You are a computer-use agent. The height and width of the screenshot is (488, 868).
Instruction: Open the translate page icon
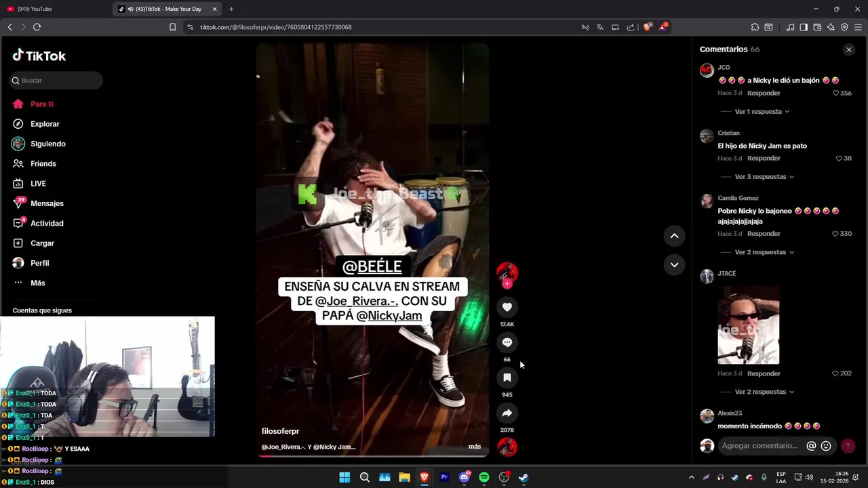click(599, 27)
